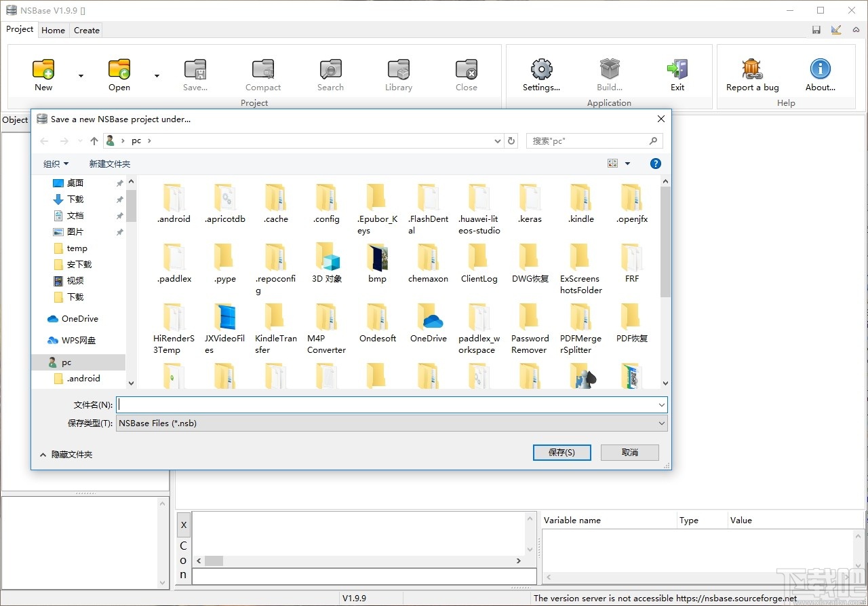Screen dimensions: 868x606
Task: Collapse folders with 隐藏文件夹 expander
Action: tap(66, 455)
